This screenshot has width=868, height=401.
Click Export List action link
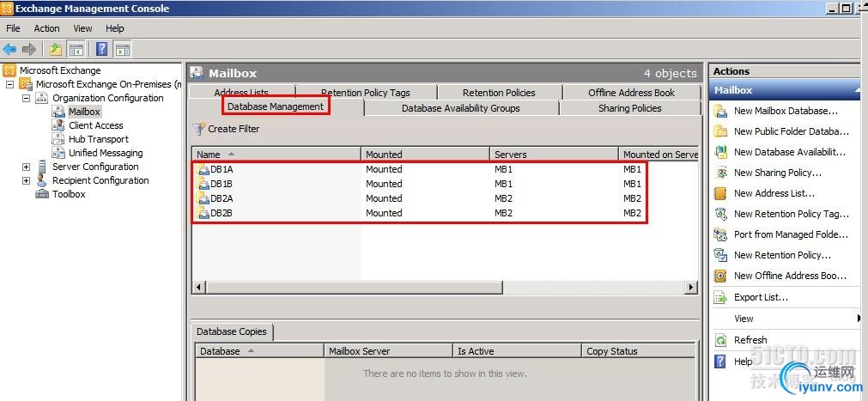click(761, 297)
